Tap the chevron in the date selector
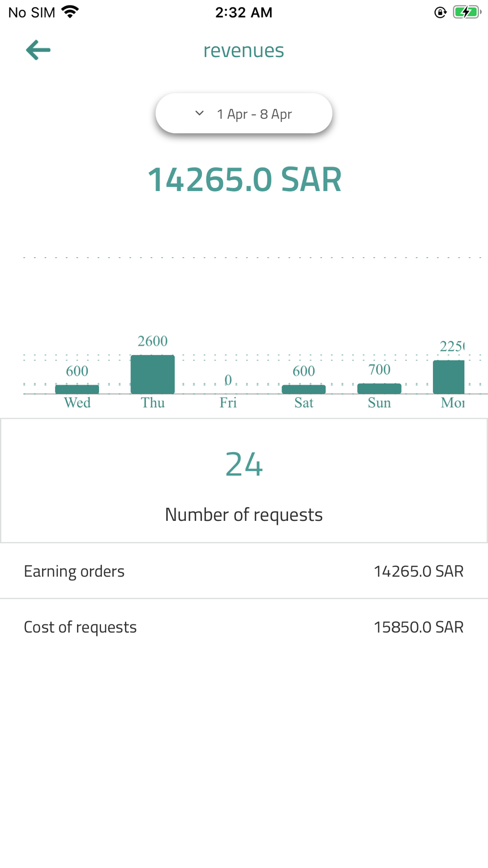 (199, 113)
